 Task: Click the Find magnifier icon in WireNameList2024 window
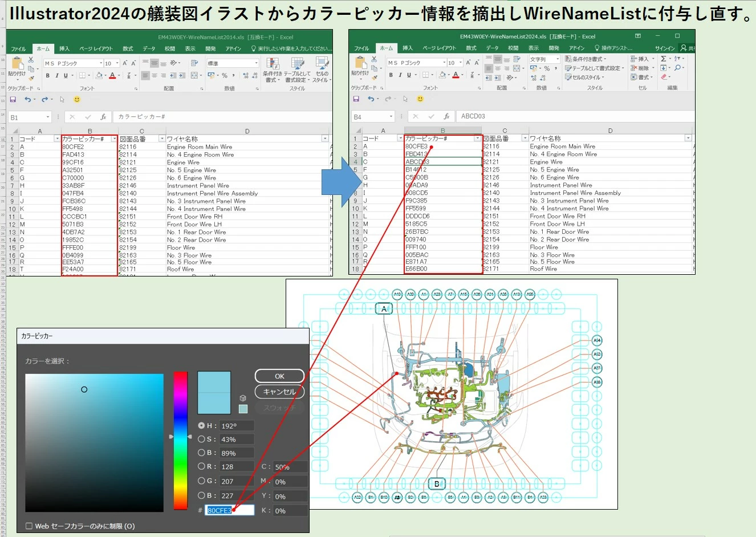[x=677, y=68]
